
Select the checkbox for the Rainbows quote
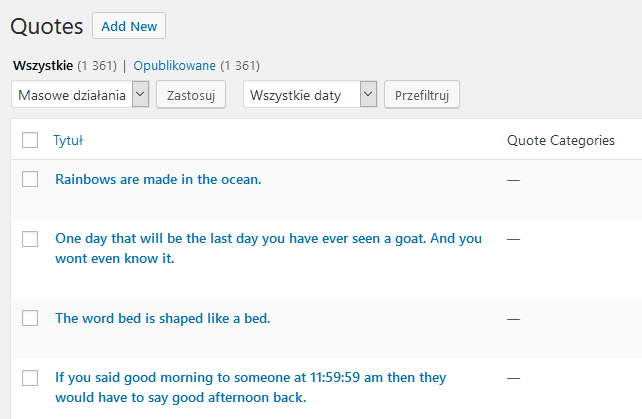[30, 179]
